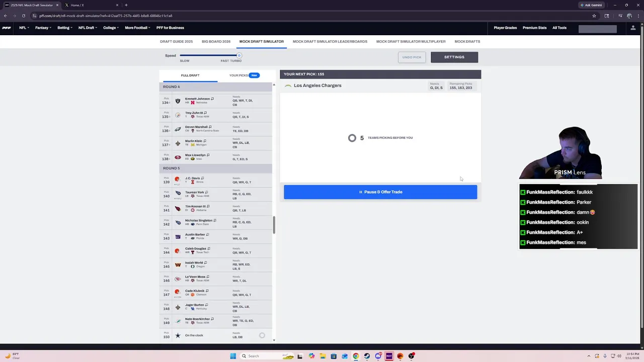
Task: Click the Steelers logo on pick 135
Action: point(178,115)
